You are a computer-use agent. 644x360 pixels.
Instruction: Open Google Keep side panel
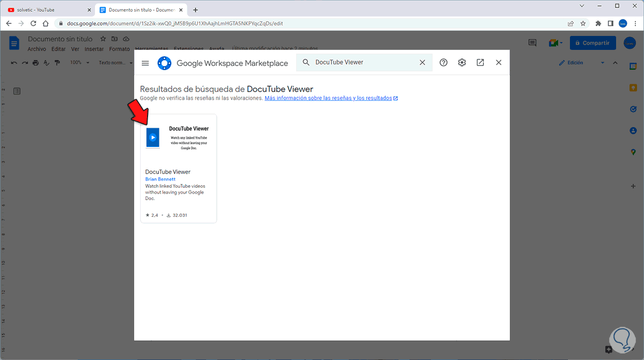click(x=633, y=87)
